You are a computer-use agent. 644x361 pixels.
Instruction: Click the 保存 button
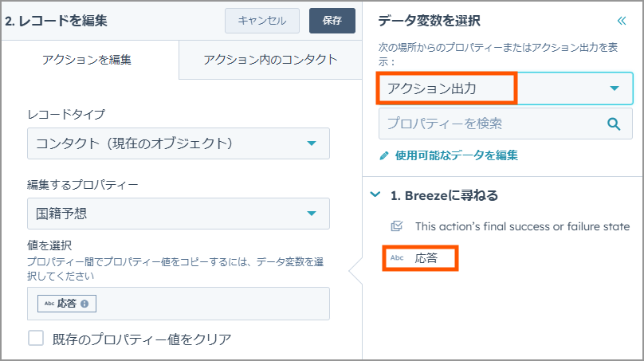click(332, 21)
